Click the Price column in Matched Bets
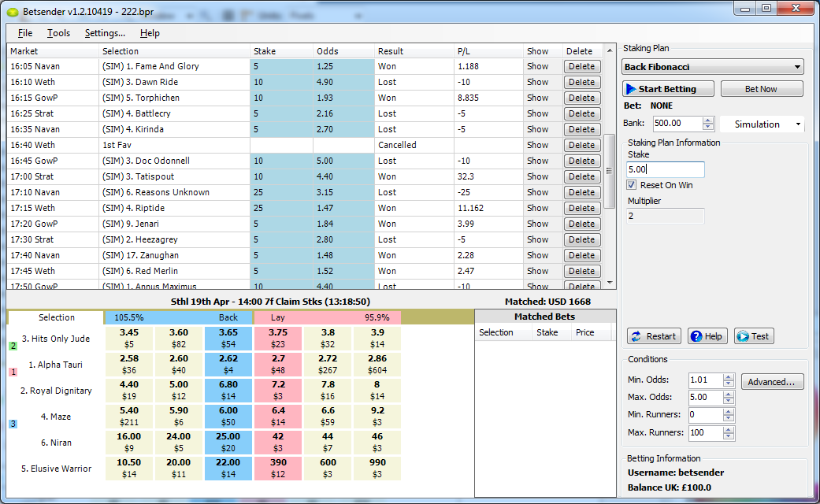 coord(591,332)
